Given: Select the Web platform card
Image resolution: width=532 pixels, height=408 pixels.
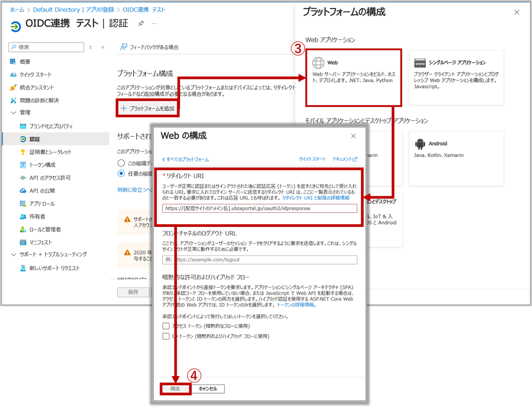Looking at the screenshot, I should click(x=354, y=78).
